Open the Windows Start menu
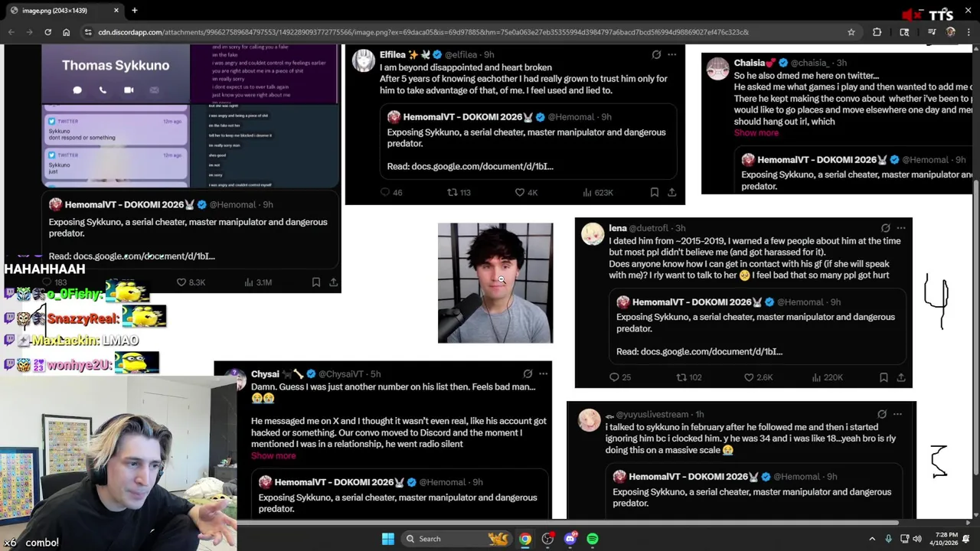The width and height of the screenshot is (980, 551). [x=388, y=539]
